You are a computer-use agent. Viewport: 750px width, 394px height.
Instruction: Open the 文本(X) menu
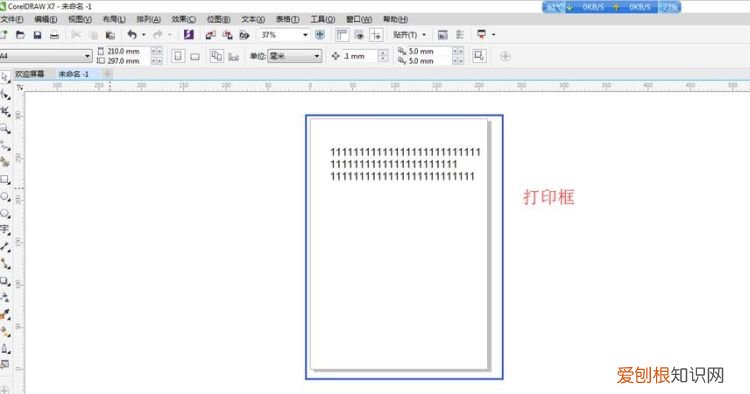click(253, 19)
